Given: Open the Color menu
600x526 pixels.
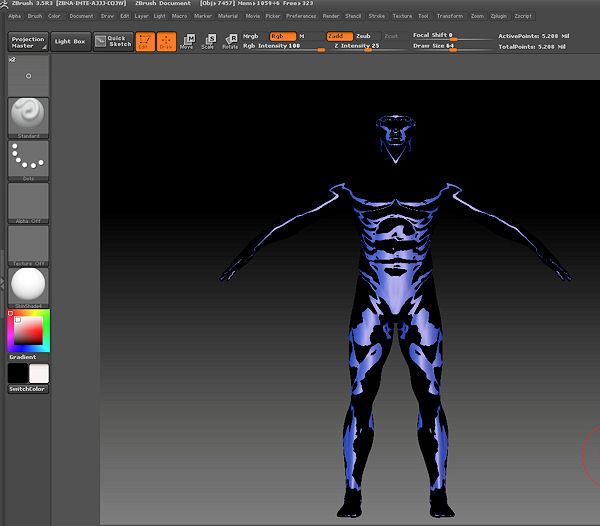Looking at the screenshot, I should click(x=54, y=16).
